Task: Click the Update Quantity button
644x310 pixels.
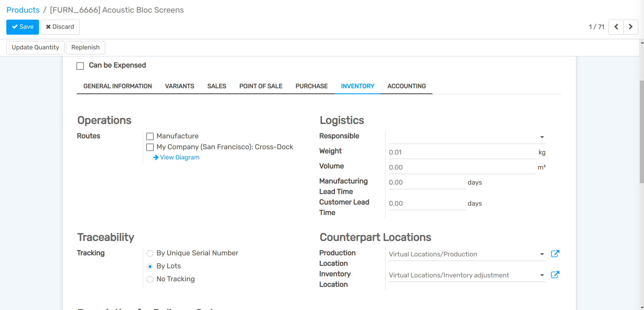Action: point(35,47)
